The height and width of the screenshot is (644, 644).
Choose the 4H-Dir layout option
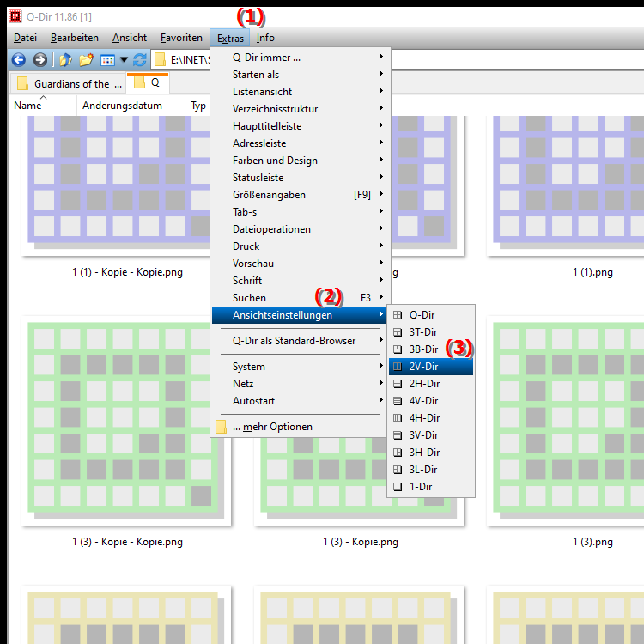click(431, 418)
